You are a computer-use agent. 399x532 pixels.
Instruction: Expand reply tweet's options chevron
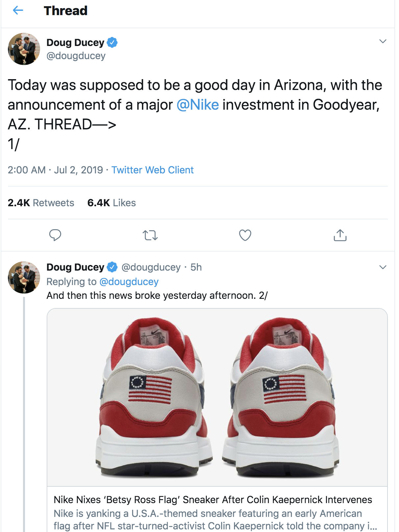(x=383, y=267)
